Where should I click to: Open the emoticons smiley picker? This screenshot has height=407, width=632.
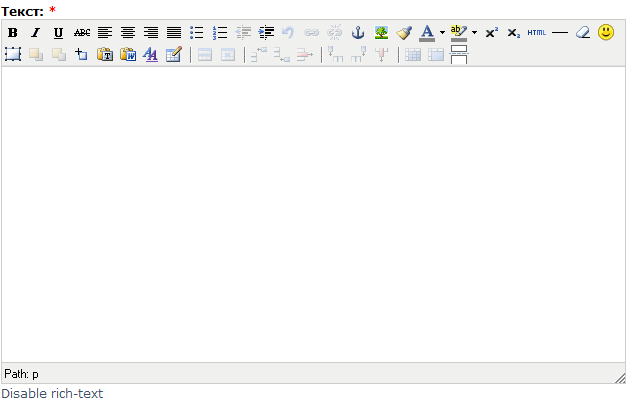[606, 32]
